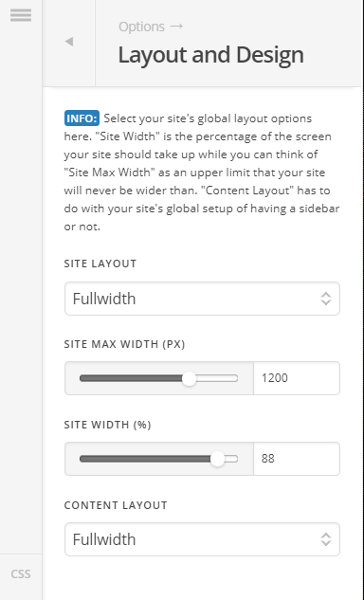Screen dimensions: 364x600
Task: Click the CONTENT LAYOUT label
Action: point(116,505)
